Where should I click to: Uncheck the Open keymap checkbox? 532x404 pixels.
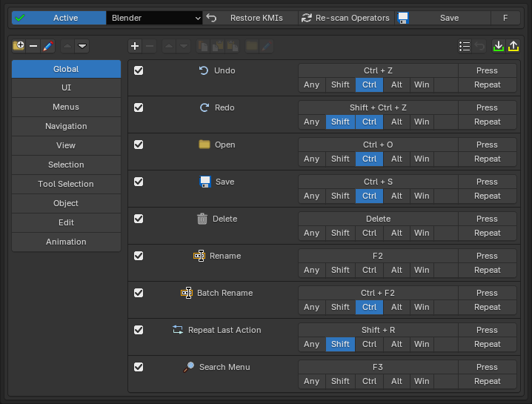pos(139,145)
